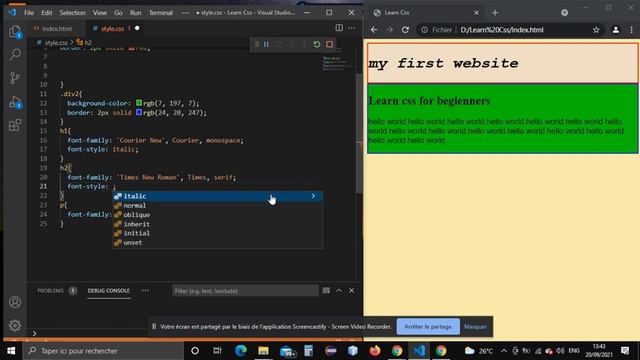Screen dimensions: 640x360
Task: Clear the debug console output
Action: pyautogui.click(x=326, y=291)
